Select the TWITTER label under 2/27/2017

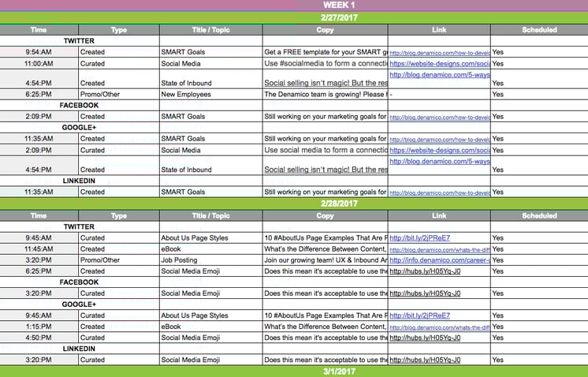(x=79, y=41)
